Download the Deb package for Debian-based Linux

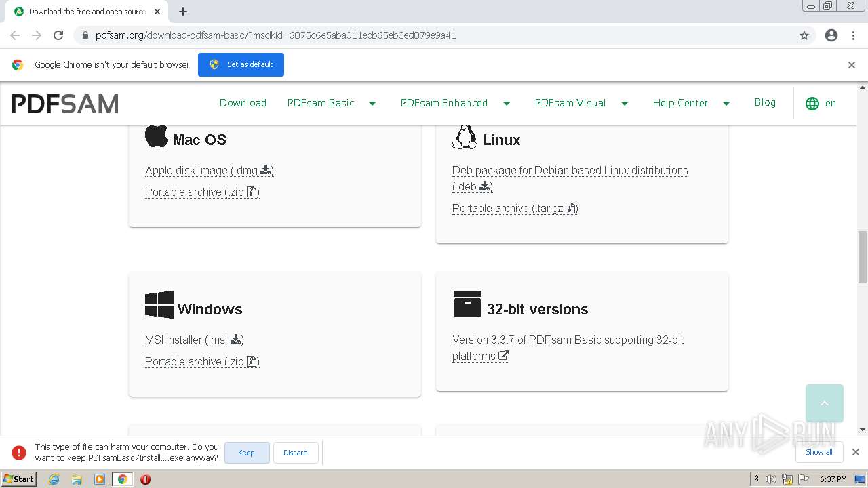(x=570, y=178)
